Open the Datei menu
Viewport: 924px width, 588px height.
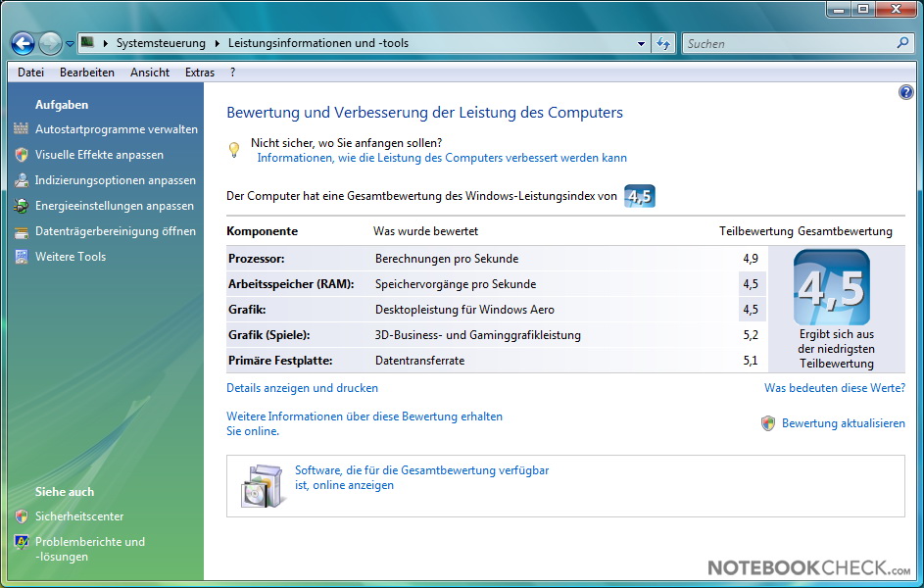pyautogui.click(x=30, y=73)
